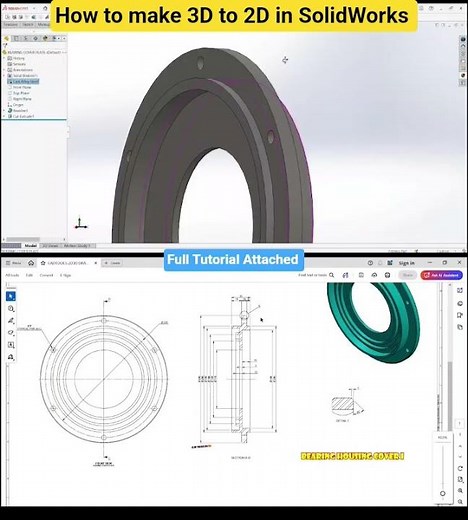Open Ask AI Assistant

[x=441, y=275]
